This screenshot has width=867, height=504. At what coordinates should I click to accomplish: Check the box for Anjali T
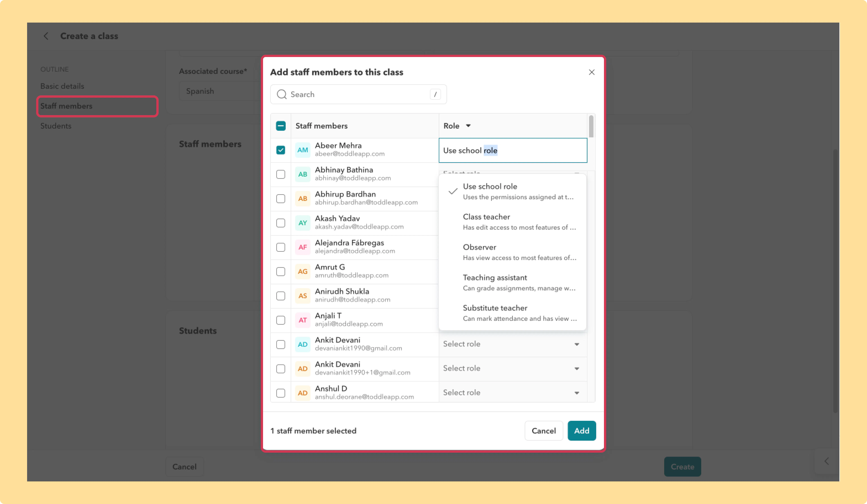point(281,320)
